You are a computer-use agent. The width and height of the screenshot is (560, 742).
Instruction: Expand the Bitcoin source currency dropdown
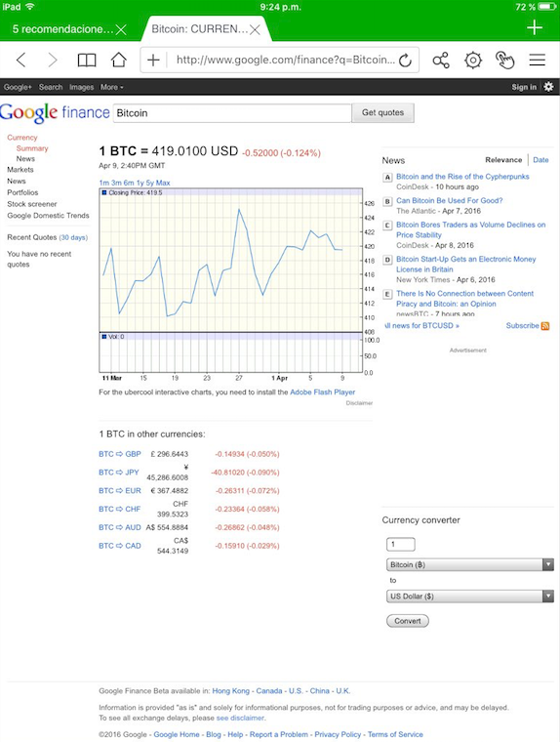point(470,564)
